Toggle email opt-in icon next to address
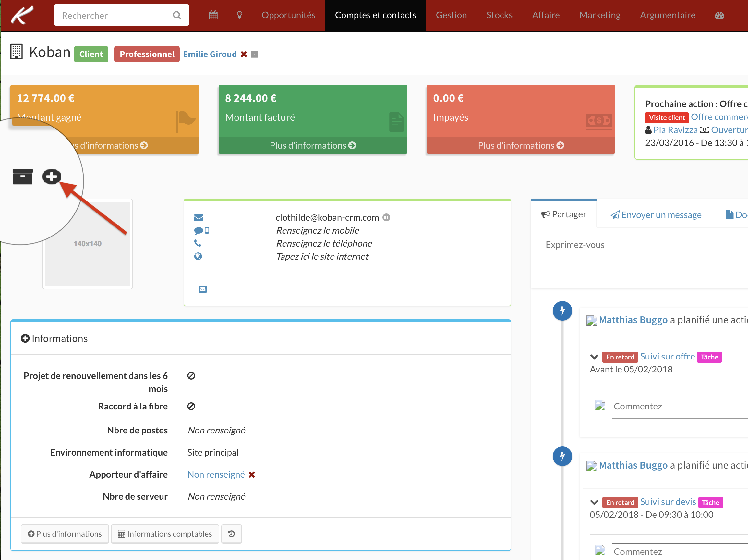This screenshot has height=560, width=748. [x=386, y=217]
